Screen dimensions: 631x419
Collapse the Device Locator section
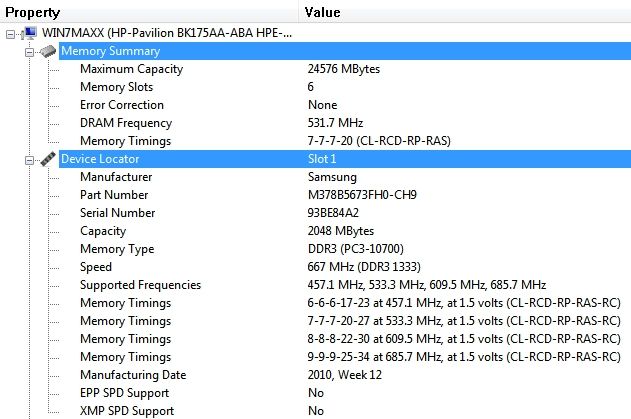pyautogui.click(x=29, y=161)
